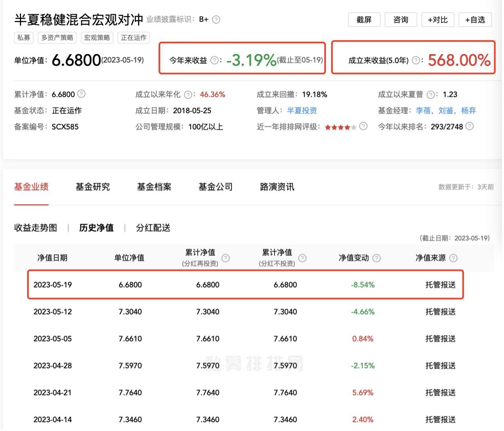This screenshot has height=431, width=504.
Task: Switch to the 基金研究 tab
Action: pyautogui.click(x=93, y=187)
